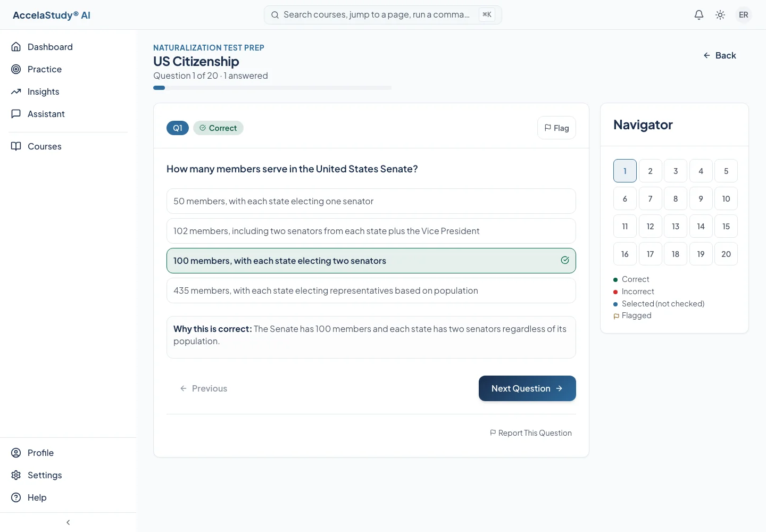Image resolution: width=766 pixels, height=532 pixels.
Task: Open the ER user avatar menu
Action: (x=744, y=15)
